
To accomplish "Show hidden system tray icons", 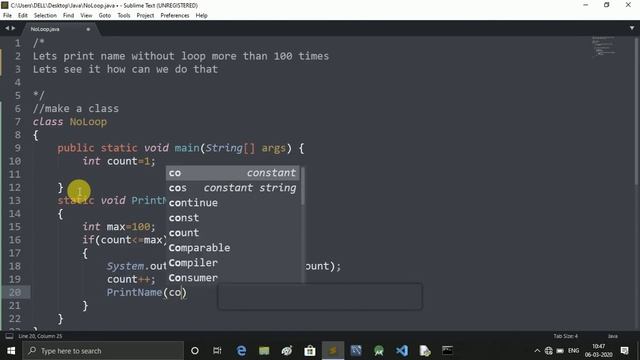I will pyautogui.click(x=537, y=351).
